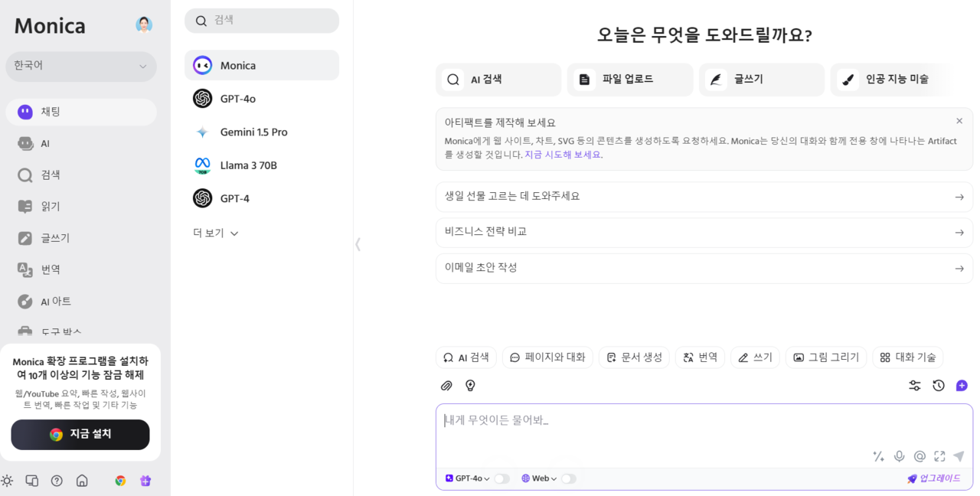
Task: Click the 지금 시도해 보세요 link
Action: point(562,155)
